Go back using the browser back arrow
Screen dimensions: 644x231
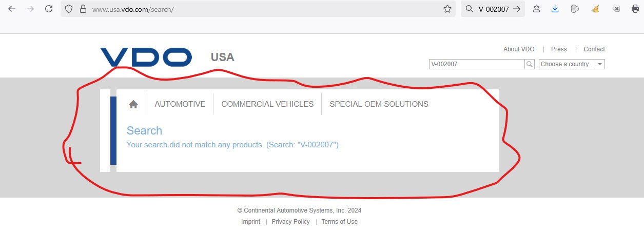pyautogui.click(x=12, y=9)
